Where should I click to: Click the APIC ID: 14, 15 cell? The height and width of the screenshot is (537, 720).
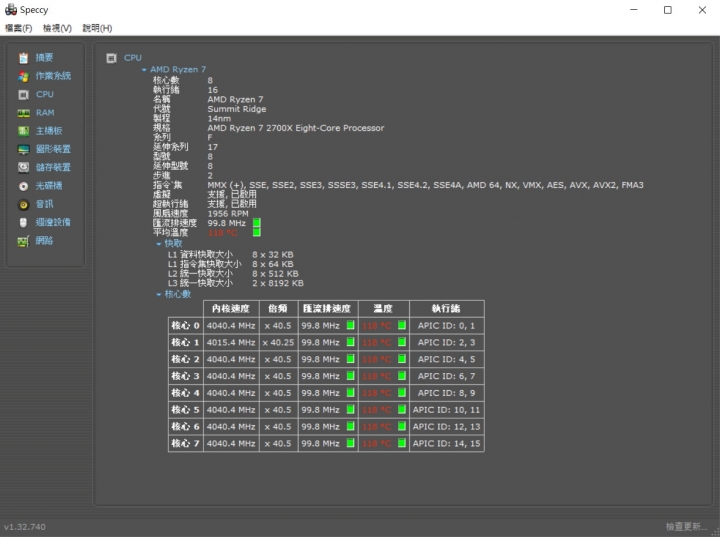[x=446, y=443]
